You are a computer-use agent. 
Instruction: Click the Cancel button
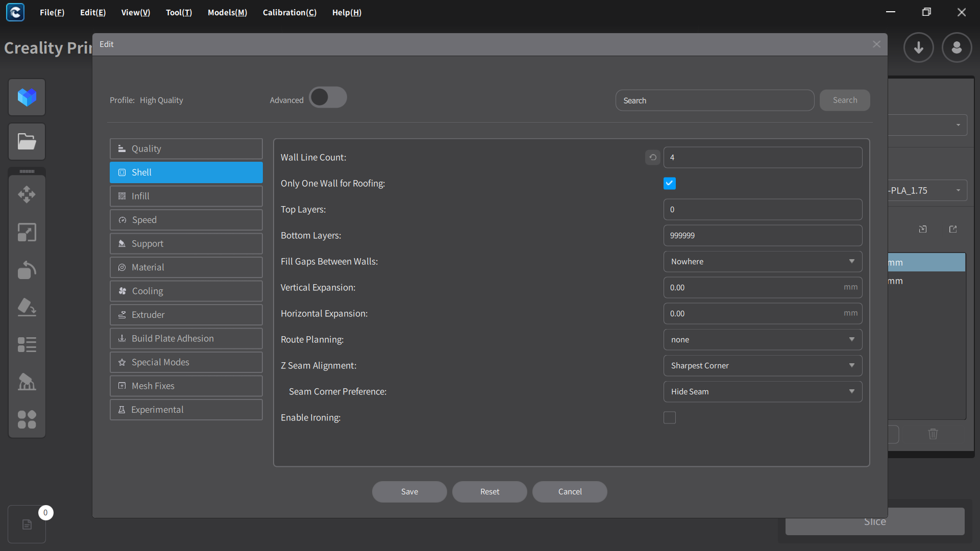tap(570, 492)
